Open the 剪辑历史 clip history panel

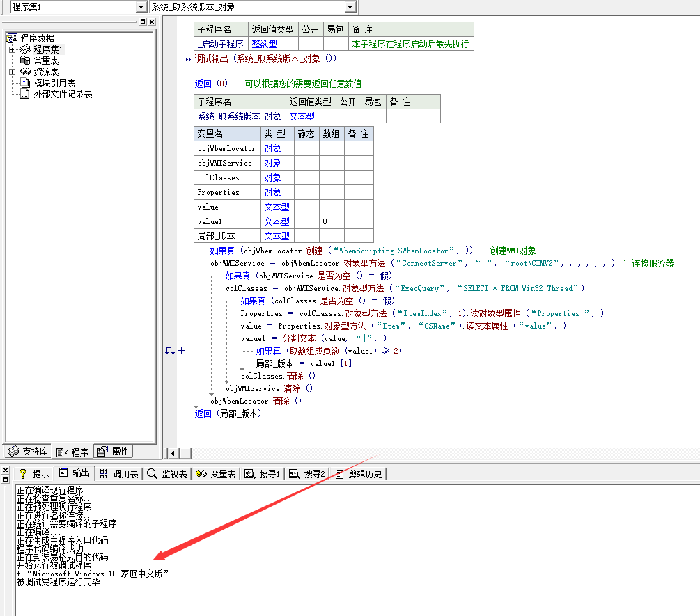[x=352, y=474]
